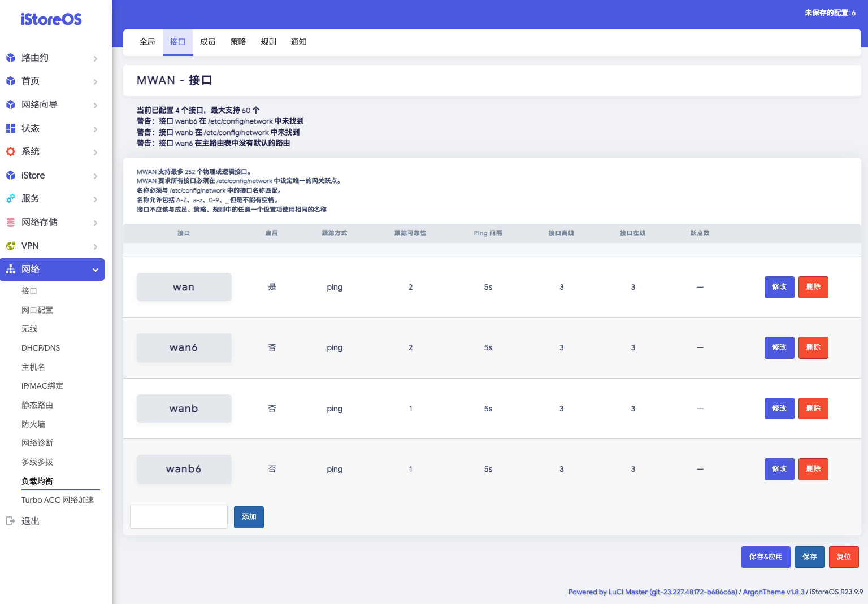This screenshot has height=604, width=868.
Task: Open the iStore app icon
Action: click(x=10, y=175)
